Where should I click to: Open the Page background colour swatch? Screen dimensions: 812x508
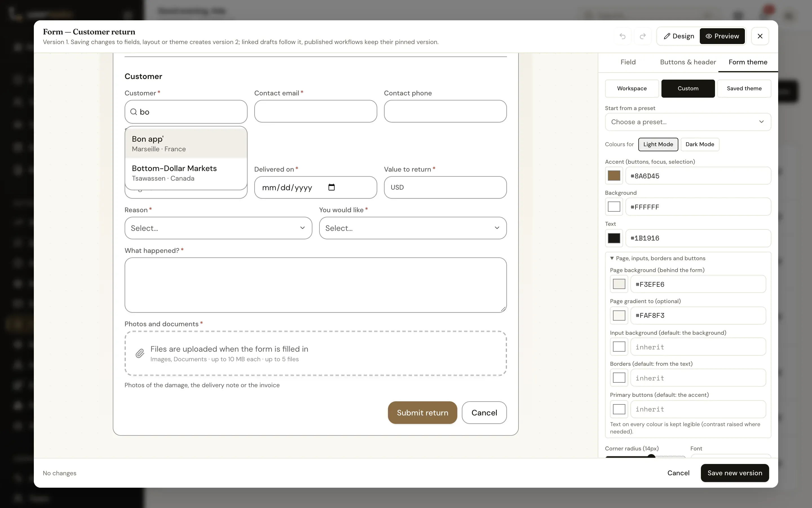[x=619, y=284]
